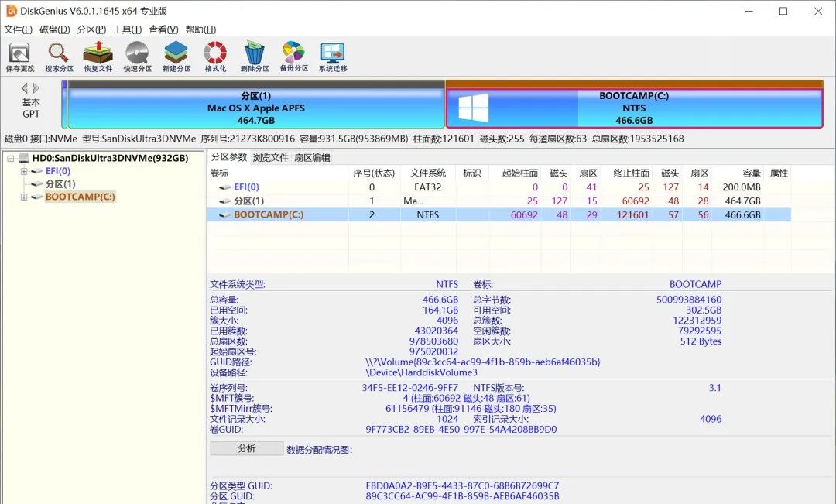This screenshot has width=836, height=504.
Task: Collapse the HD0:SanDiskUltra3DNVMe tree node
Action: coord(10,159)
